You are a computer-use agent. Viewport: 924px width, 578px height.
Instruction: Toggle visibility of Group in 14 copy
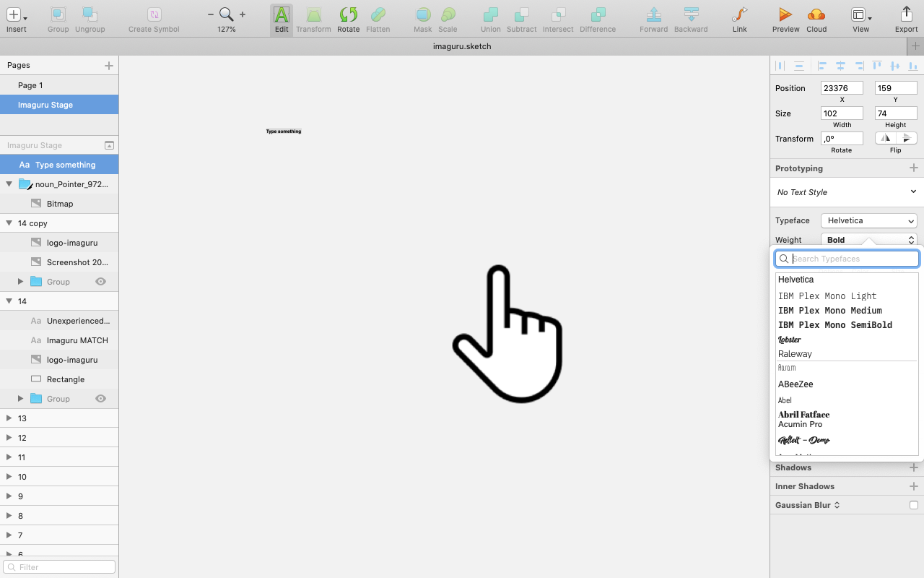point(101,282)
